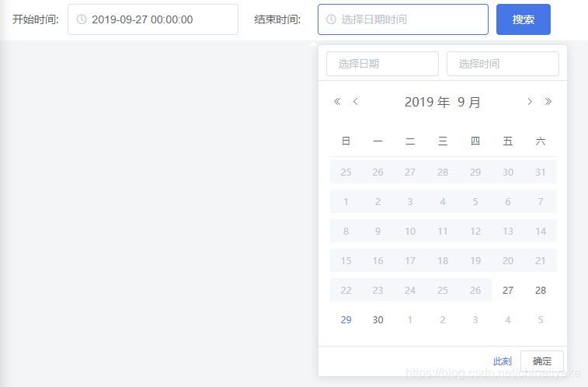This screenshot has height=387, width=588.
Task: Click disabled date 16
Action: [378, 260]
